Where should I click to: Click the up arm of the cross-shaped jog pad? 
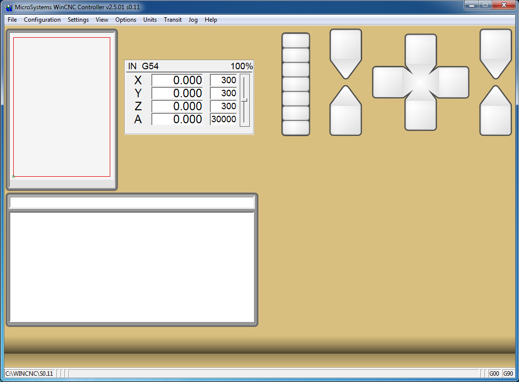[421, 50]
